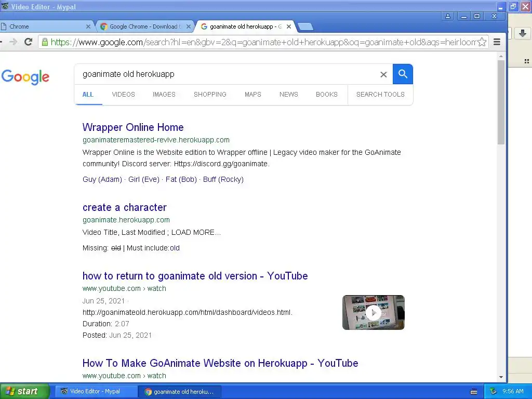Click the browser address bar URL
The image size is (532, 399).
click(263, 42)
